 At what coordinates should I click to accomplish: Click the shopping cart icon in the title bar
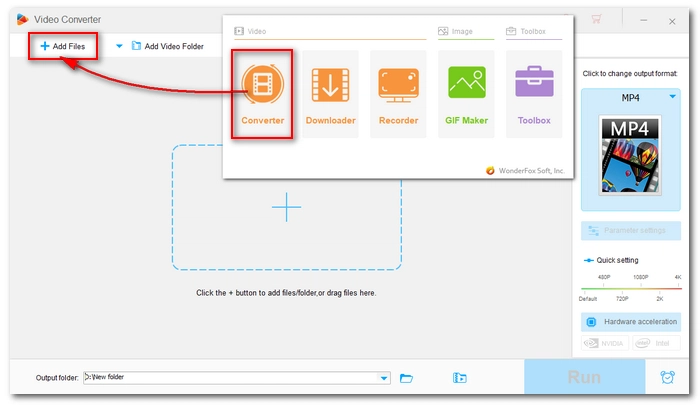click(596, 19)
